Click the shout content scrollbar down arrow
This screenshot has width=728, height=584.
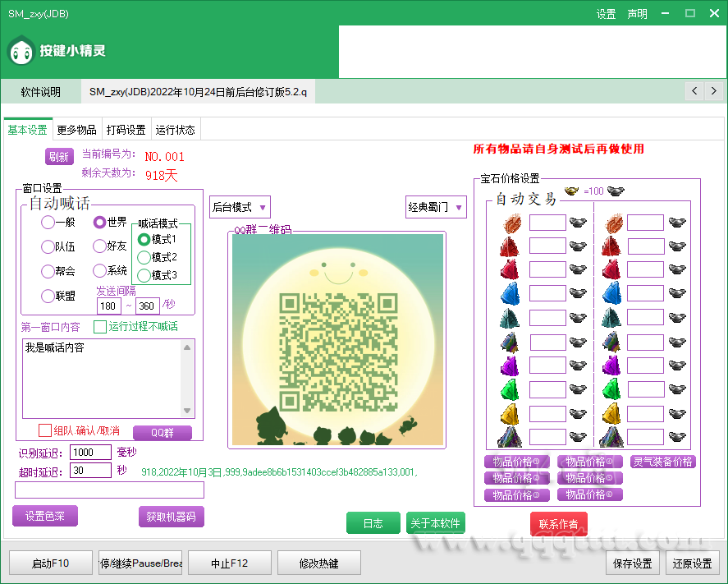point(187,410)
